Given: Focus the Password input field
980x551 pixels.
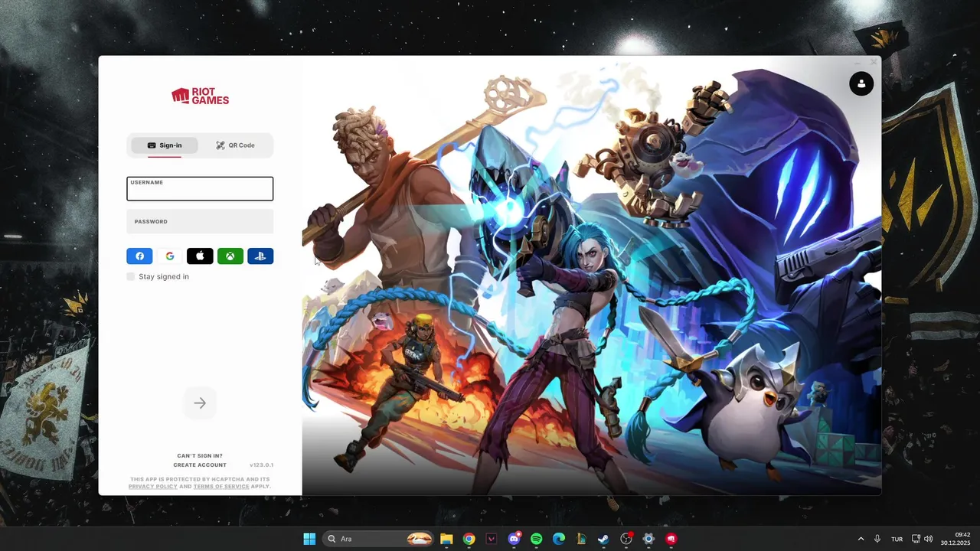Looking at the screenshot, I should (x=200, y=221).
